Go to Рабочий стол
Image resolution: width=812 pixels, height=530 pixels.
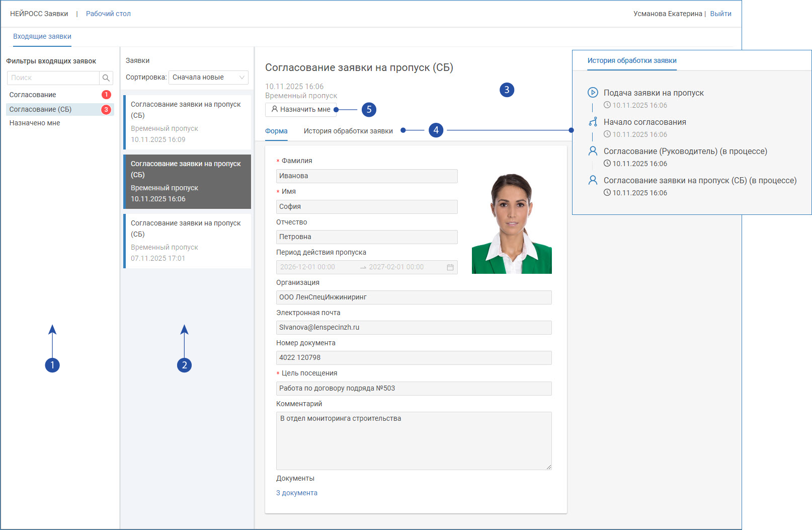click(108, 14)
